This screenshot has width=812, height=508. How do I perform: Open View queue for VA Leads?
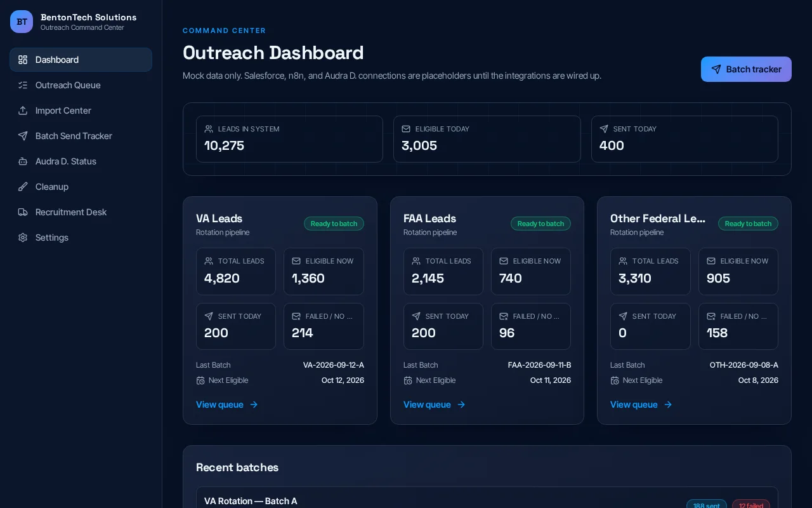(x=227, y=404)
